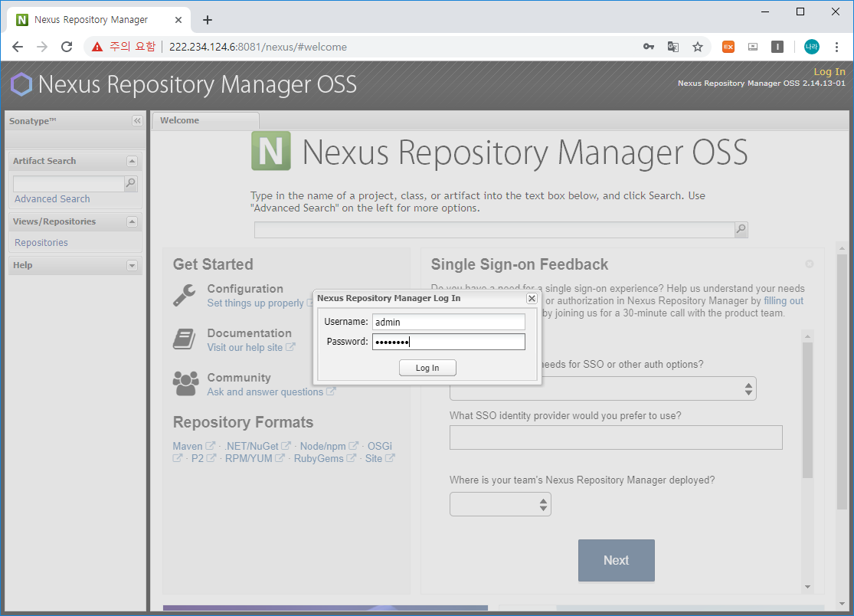This screenshot has height=616, width=854.
Task: Click the browser forward arrow
Action: pos(42,47)
